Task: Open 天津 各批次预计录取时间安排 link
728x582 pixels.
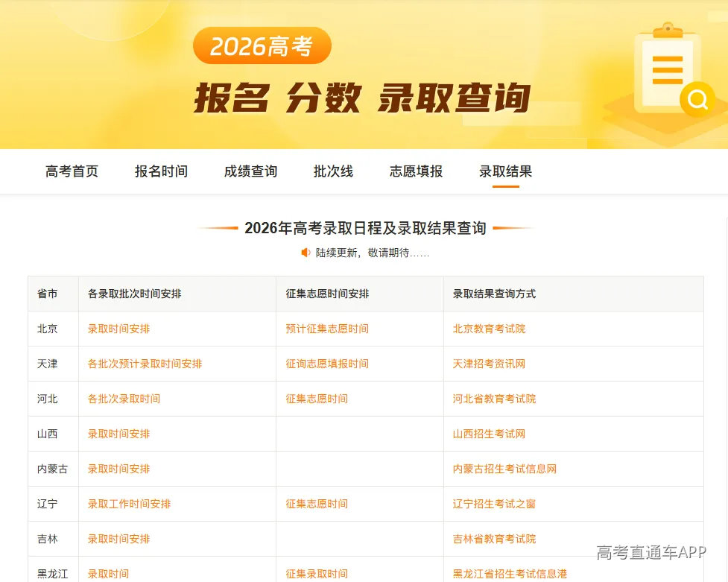Action: 145,364
